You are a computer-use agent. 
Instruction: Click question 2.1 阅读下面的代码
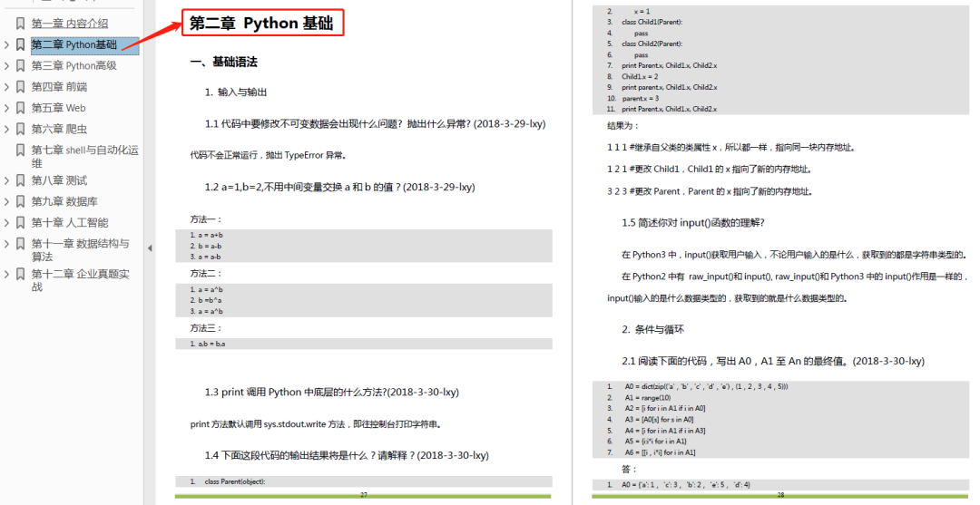(773, 362)
